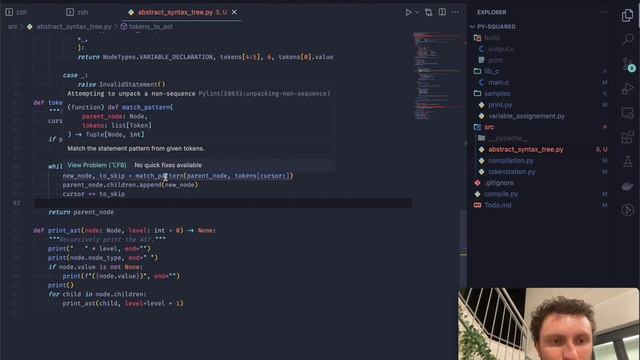Open the Source Control view with badge
640x360 pixels.
point(627,64)
